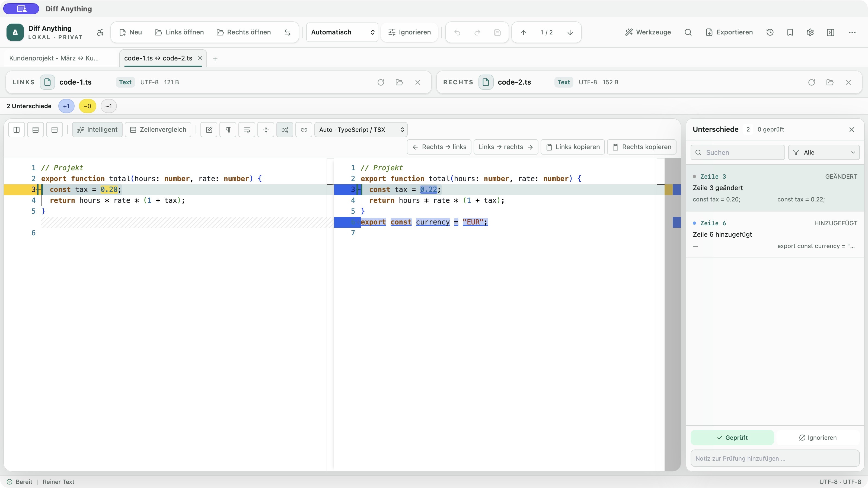Screen dimensions: 868x488
Task: Open the accessibility icon next to logo
Action: tap(100, 32)
